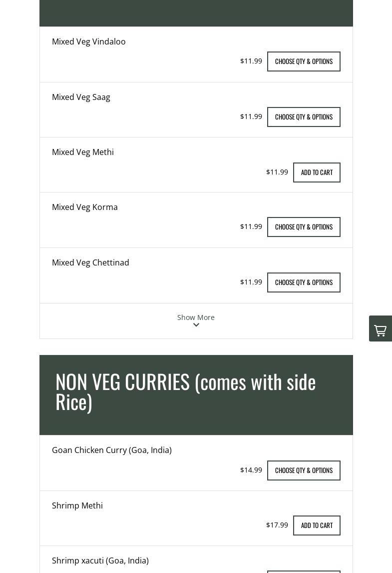
Task: Choose options for Mixed Veg Korma
Action: tap(304, 227)
